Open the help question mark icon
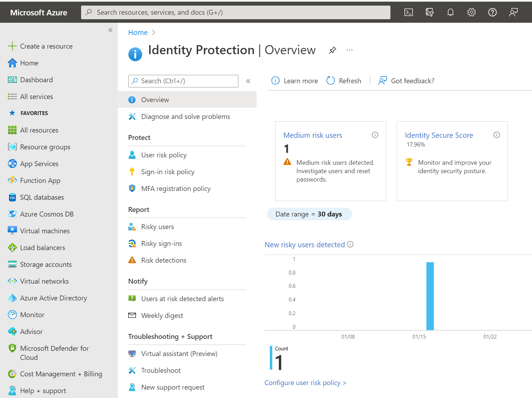532x398 pixels. point(492,12)
